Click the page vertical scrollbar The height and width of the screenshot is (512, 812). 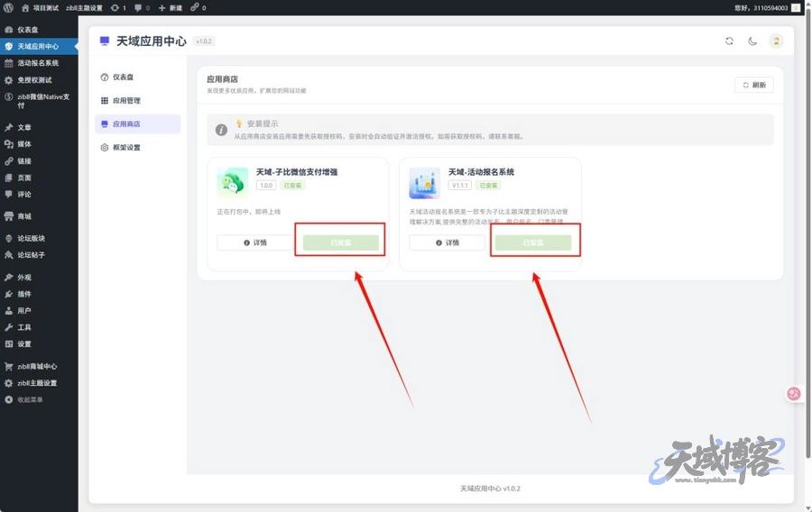tap(808, 233)
